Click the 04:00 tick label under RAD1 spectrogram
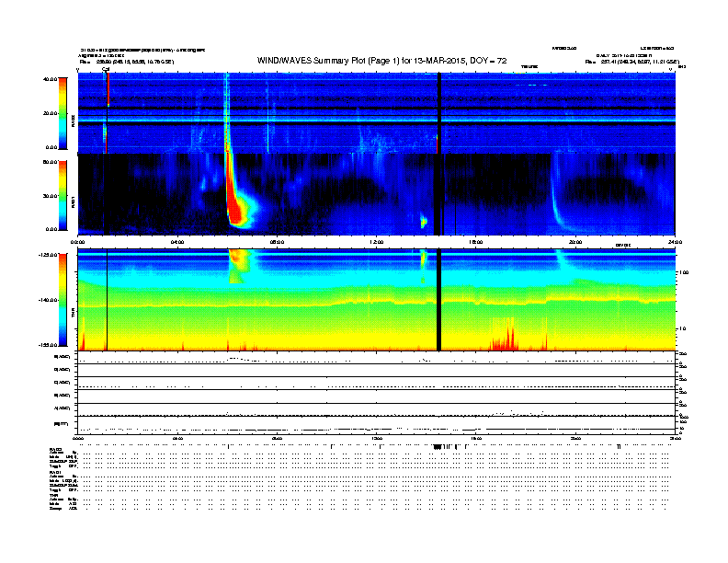This screenshot has width=728, height=563. click(177, 242)
